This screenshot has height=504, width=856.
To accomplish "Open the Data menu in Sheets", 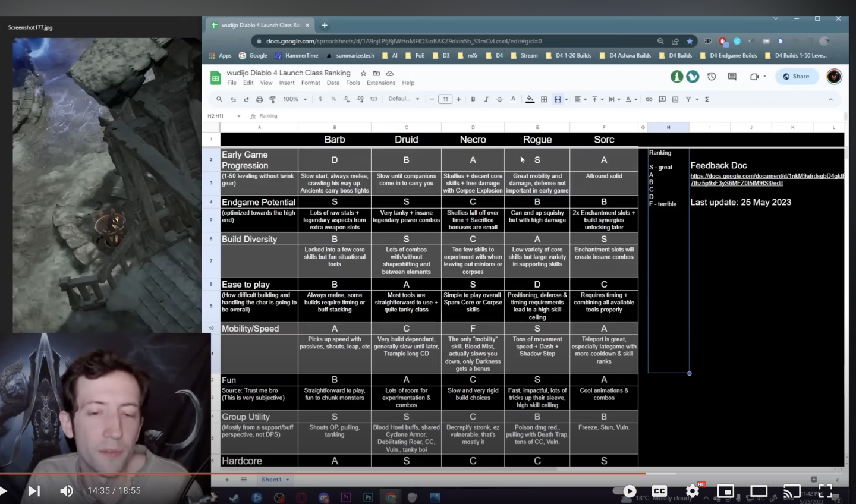I will tap(333, 83).
